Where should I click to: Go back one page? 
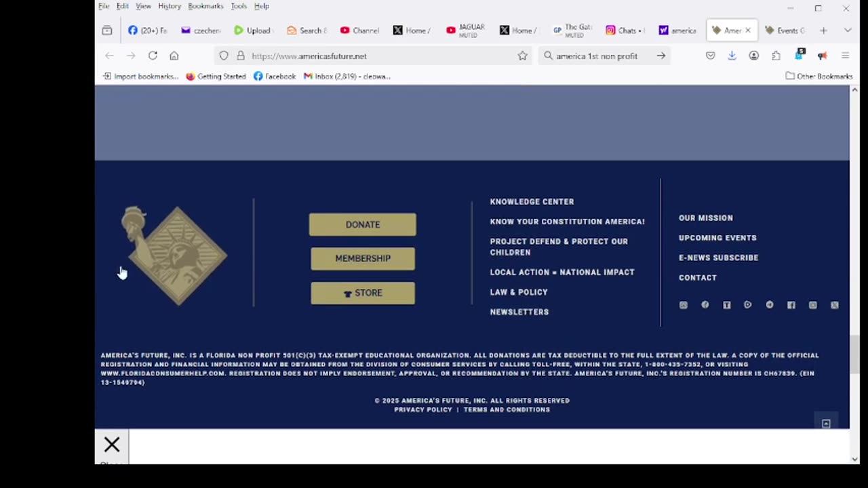(x=109, y=56)
